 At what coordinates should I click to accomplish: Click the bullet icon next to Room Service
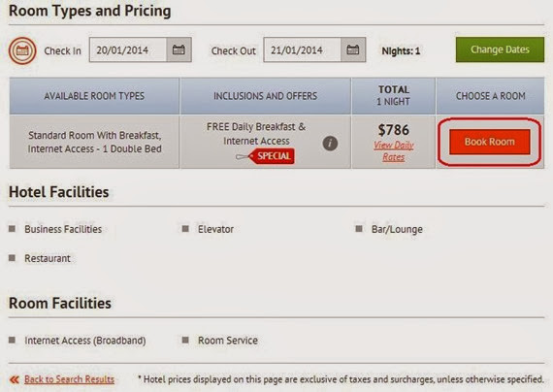click(185, 341)
